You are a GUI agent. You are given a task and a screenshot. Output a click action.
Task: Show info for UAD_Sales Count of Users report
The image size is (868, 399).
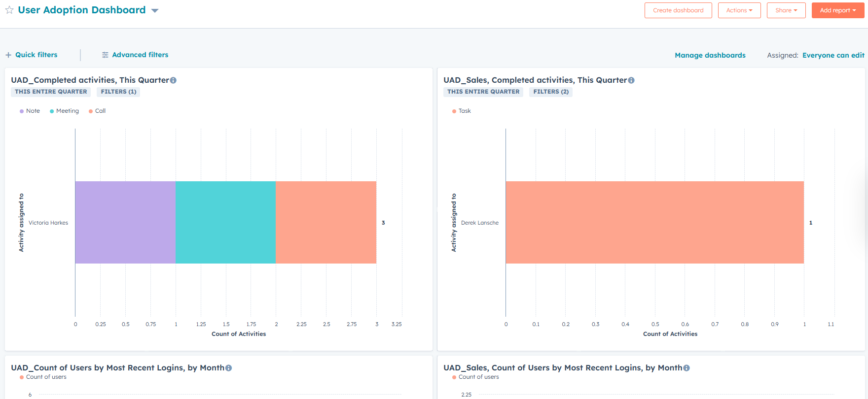click(x=687, y=368)
